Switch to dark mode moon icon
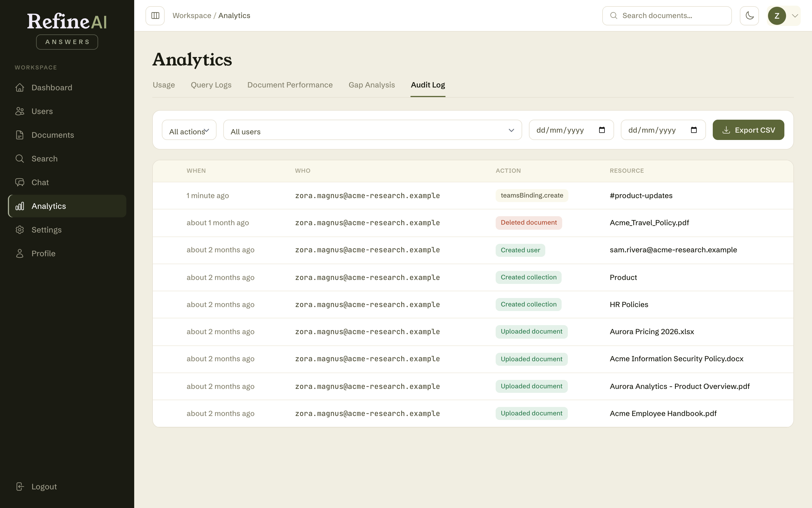 click(749, 16)
